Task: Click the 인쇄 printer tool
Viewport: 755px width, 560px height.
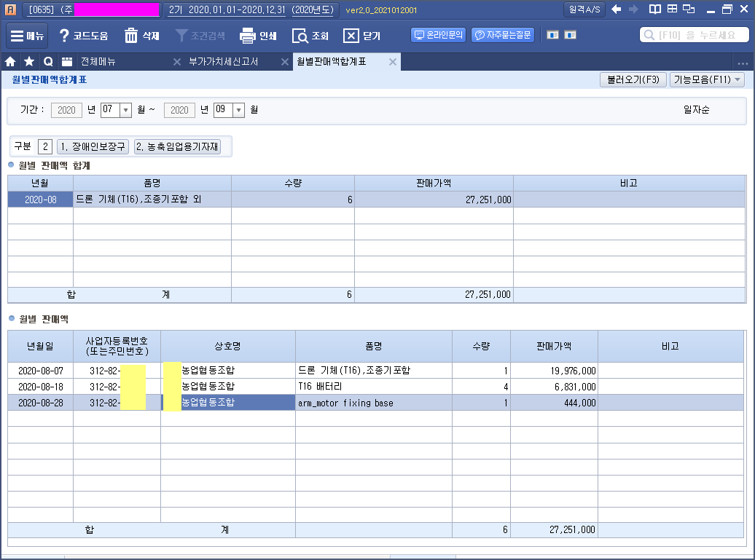Action: (x=258, y=36)
